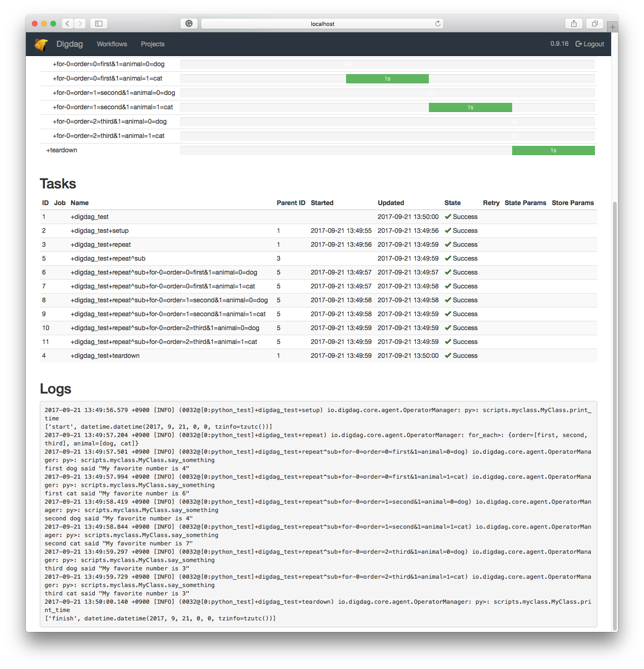This screenshot has height=669, width=644.
Task: Click the browser back arrow
Action: tap(68, 24)
